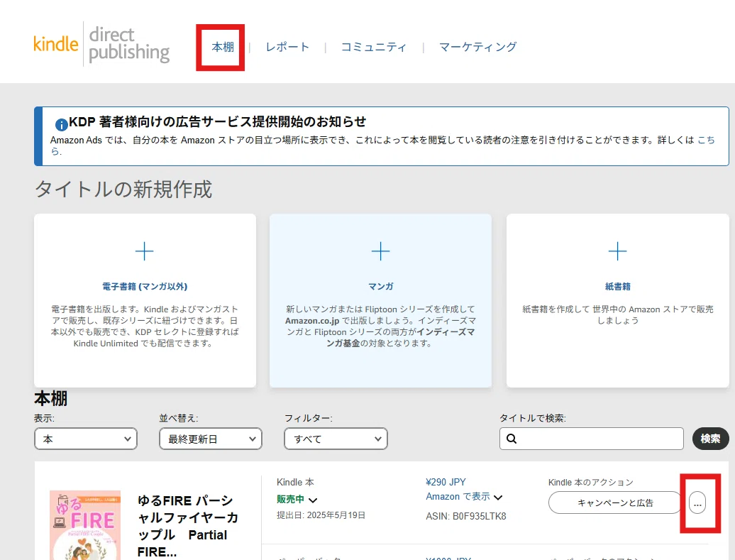735x560 pixels.
Task: Click the 検索 button
Action: coord(710,439)
